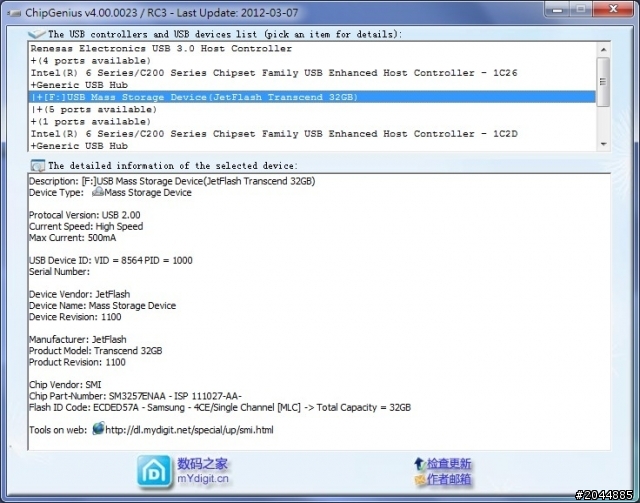Open the mYdigit house logo
Image resolution: width=640 pixels, height=503 pixels.
click(154, 472)
